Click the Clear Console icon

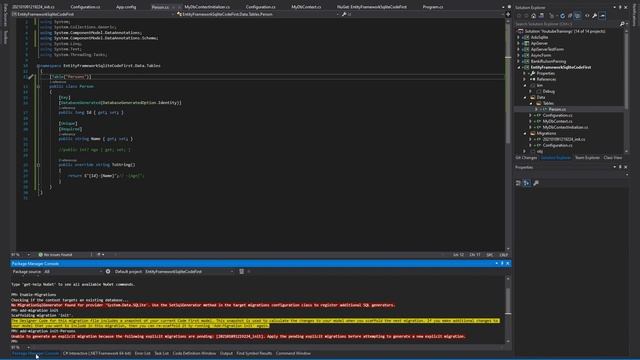click(x=242, y=271)
